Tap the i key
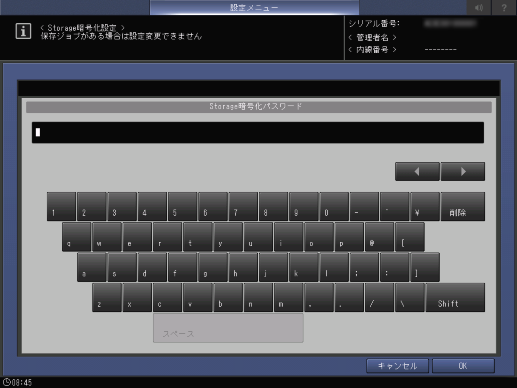Viewport: 517px width, 388px height. point(289,237)
